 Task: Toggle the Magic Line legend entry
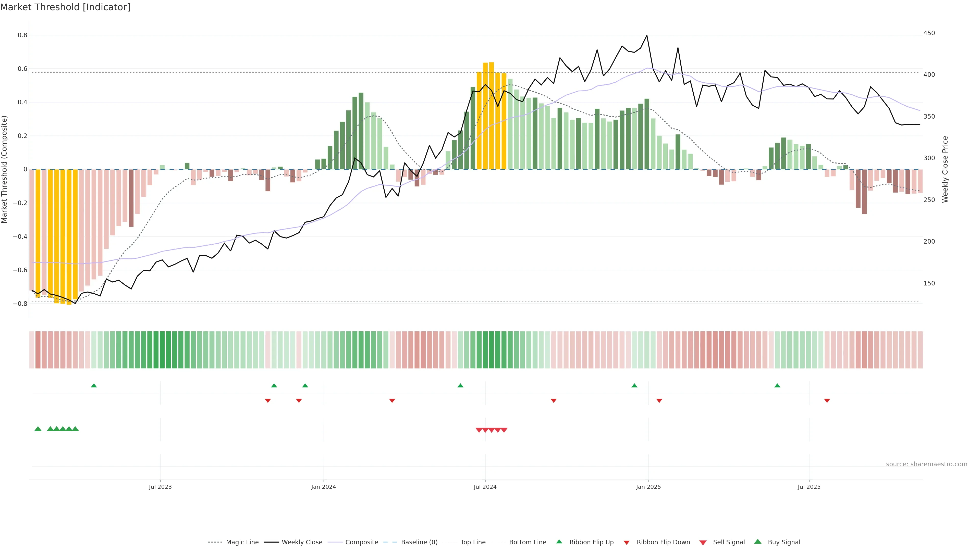pyautogui.click(x=242, y=542)
